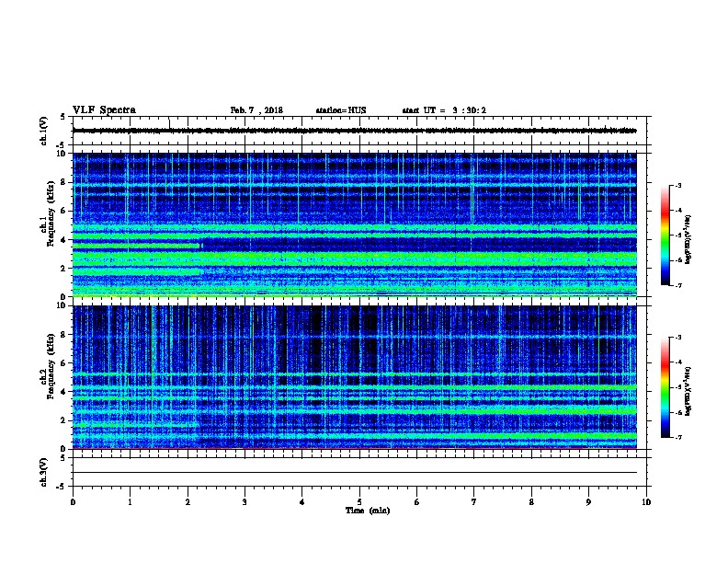Click time axis tick label "0"
Viewport: 728px width, 563px height.
73,502
